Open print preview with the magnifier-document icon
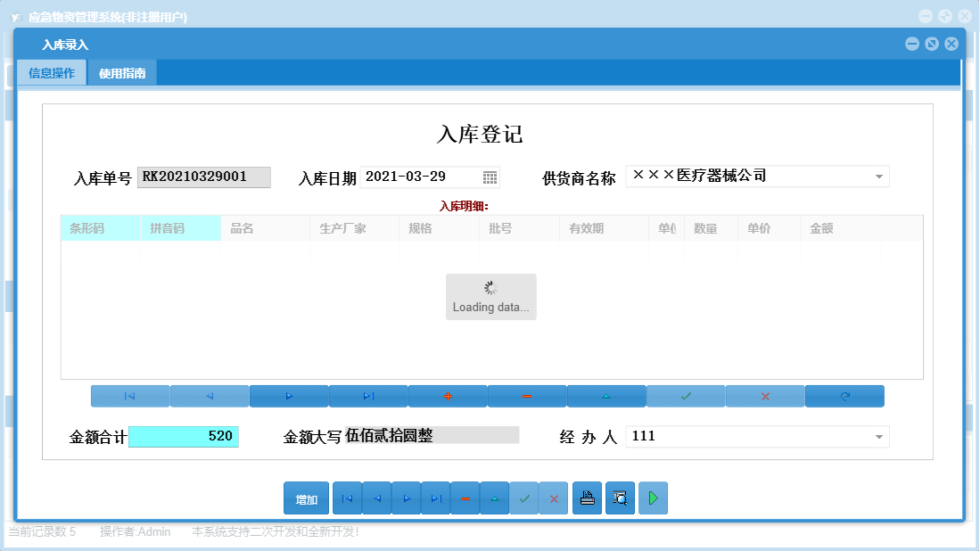This screenshot has height=551, width=980. click(x=619, y=498)
